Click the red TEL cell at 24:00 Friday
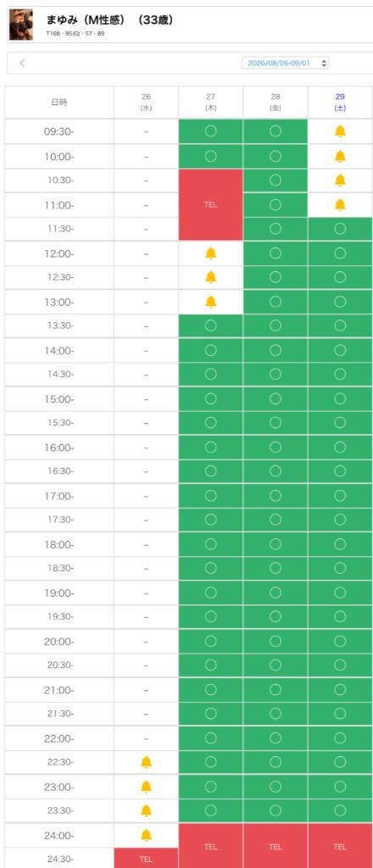The height and width of the screenshot is (868, 373). [275, 847]
